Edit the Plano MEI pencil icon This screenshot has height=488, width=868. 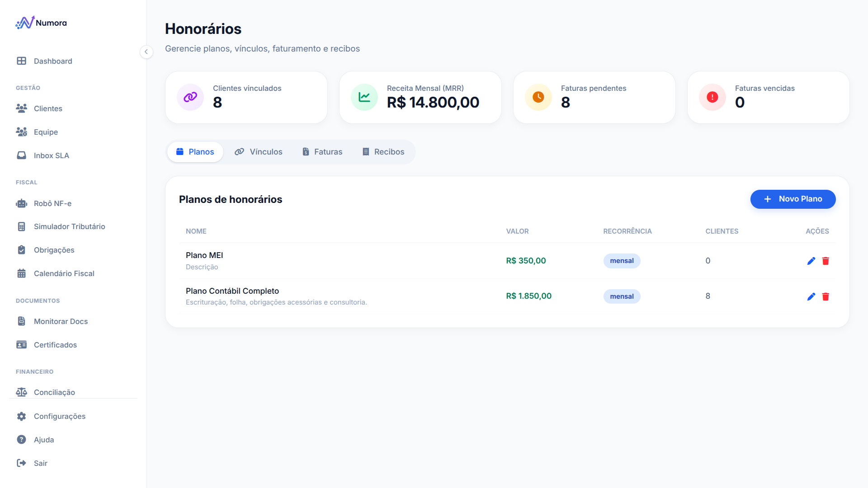(811, 261)
